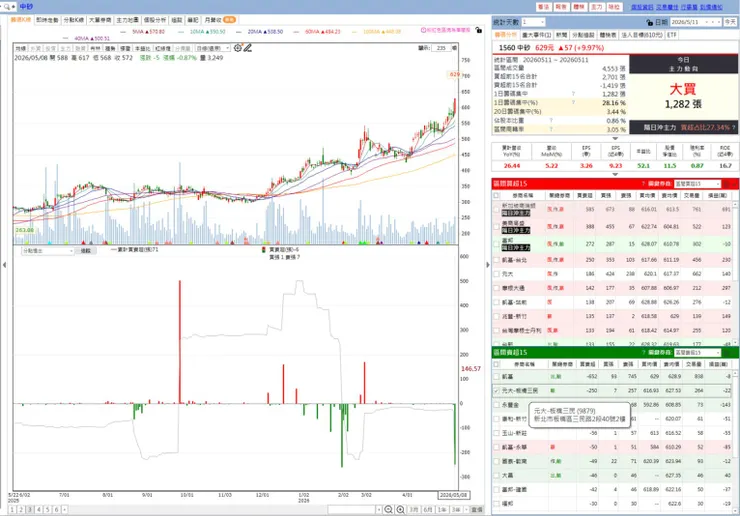Click the 20MA legend line swatch
The width and height of the screenshot is (740, 516).
239,32
